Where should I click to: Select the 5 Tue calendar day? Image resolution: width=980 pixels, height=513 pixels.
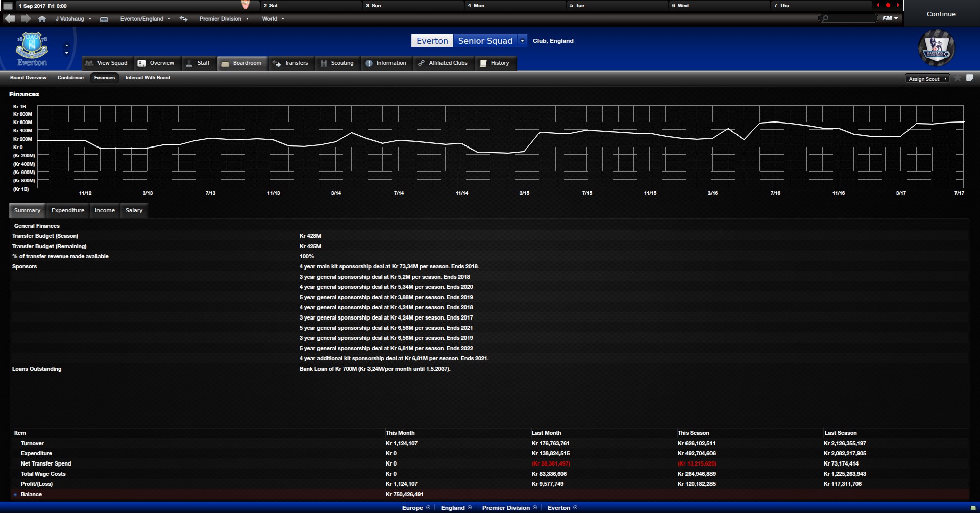coord(618,6)
